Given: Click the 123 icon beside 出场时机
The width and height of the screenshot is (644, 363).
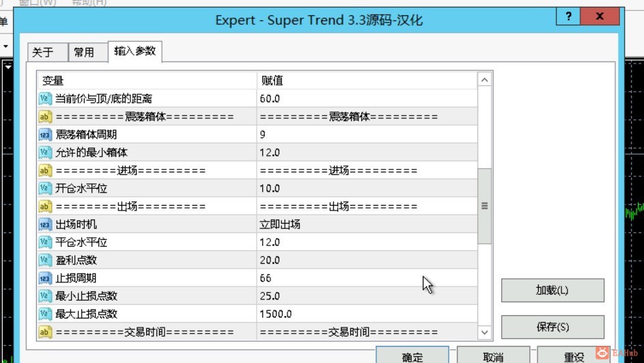Looking at the screenshot, I should point(45,224).
